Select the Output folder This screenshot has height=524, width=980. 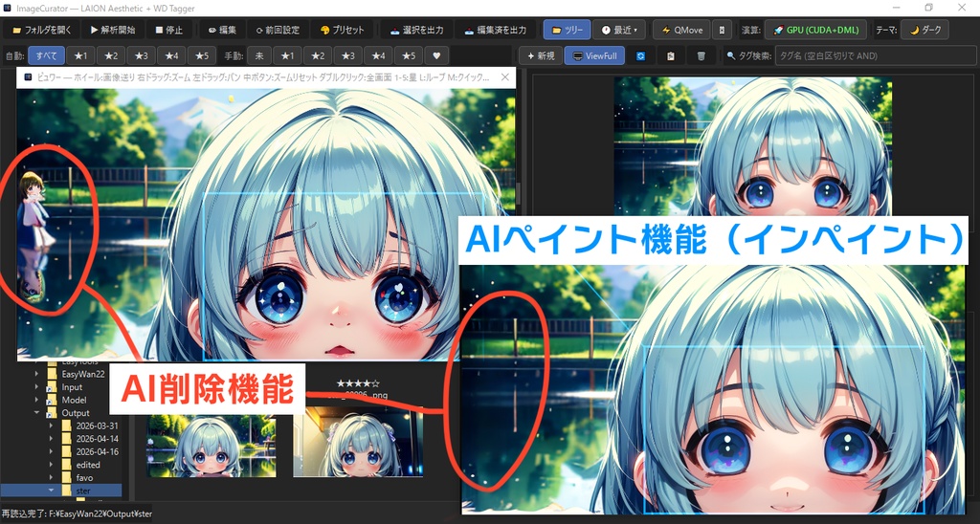pyautogui.click(x=76, y=413)
